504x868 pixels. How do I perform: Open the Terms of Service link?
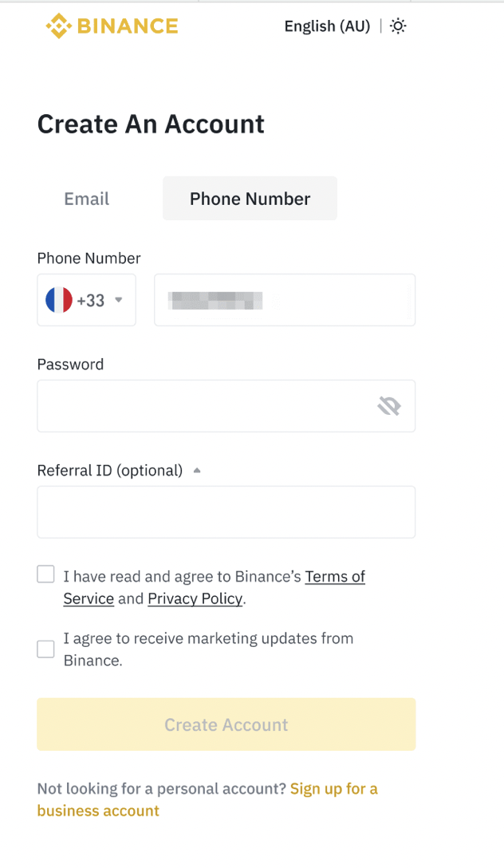pyautogui.click(x=335, y=577)
